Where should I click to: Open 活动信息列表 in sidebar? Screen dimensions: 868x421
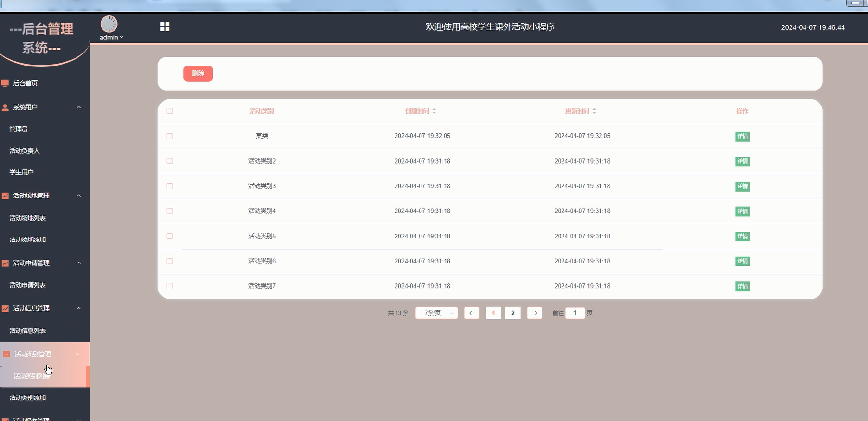click(x=28, y=331)
